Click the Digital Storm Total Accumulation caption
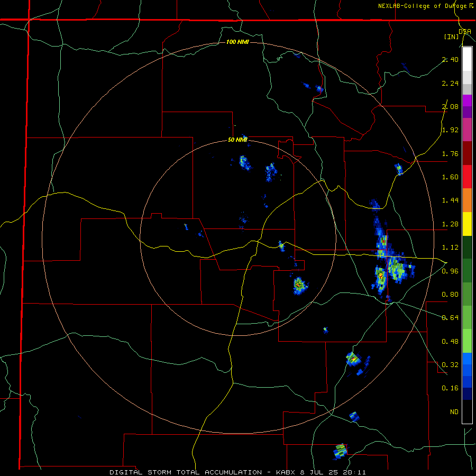The width and height of the screenshot is (476, 476). (x=237, y=472)
